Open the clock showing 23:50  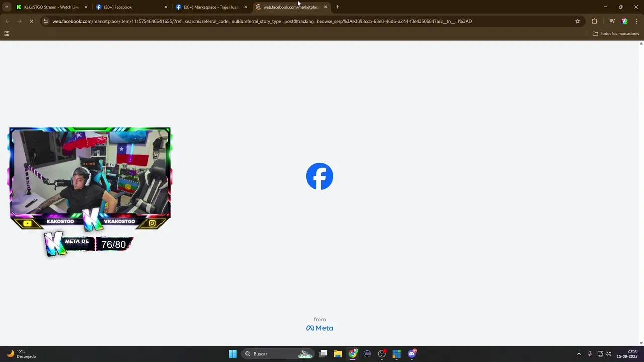(x=627, y=354)
